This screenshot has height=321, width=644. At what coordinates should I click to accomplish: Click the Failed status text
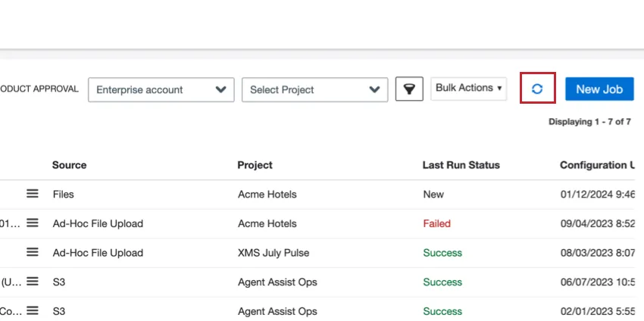(x=436, y=223)
